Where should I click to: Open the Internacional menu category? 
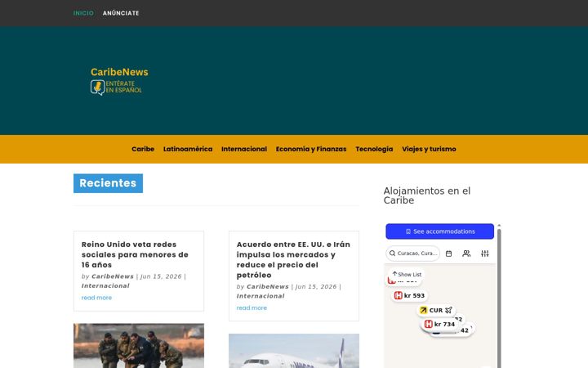coord(244,149)
